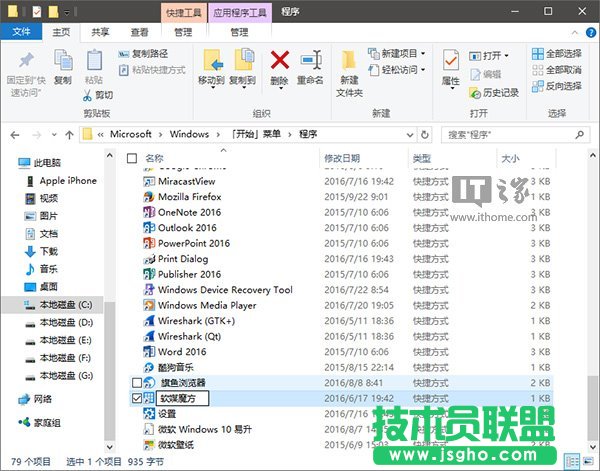Expand the address bar history dropdown
The width and height of the screenshot is (600, 471).
pyautogui.click(x=410, y=135)
